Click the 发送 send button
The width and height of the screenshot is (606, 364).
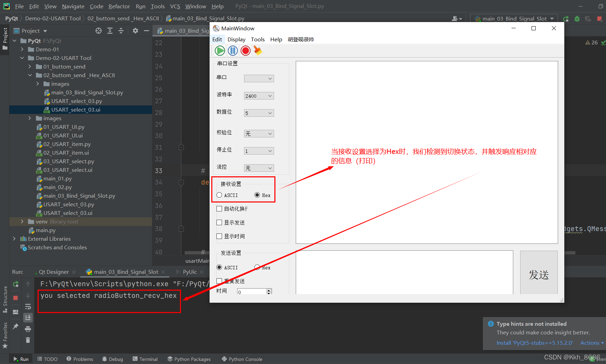pos(539,272)
